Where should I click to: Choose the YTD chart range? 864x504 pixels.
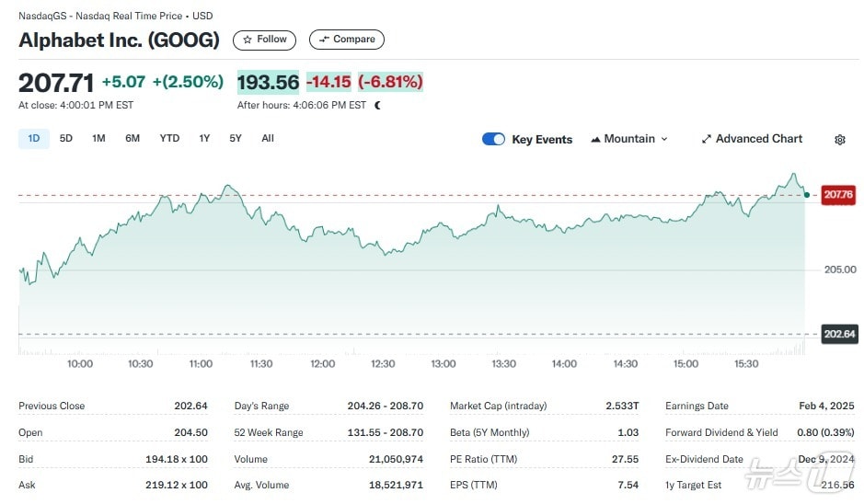pyautogui.click(x=169, y=139)
